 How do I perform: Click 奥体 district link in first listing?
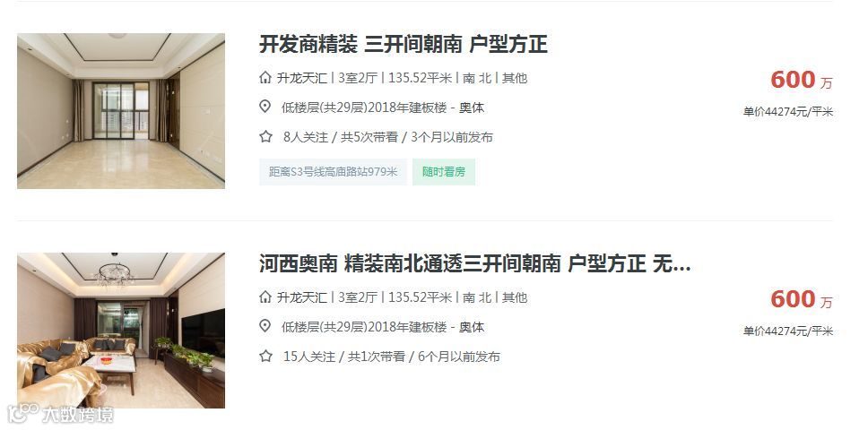pyautogui.click(x=472, y=107)
